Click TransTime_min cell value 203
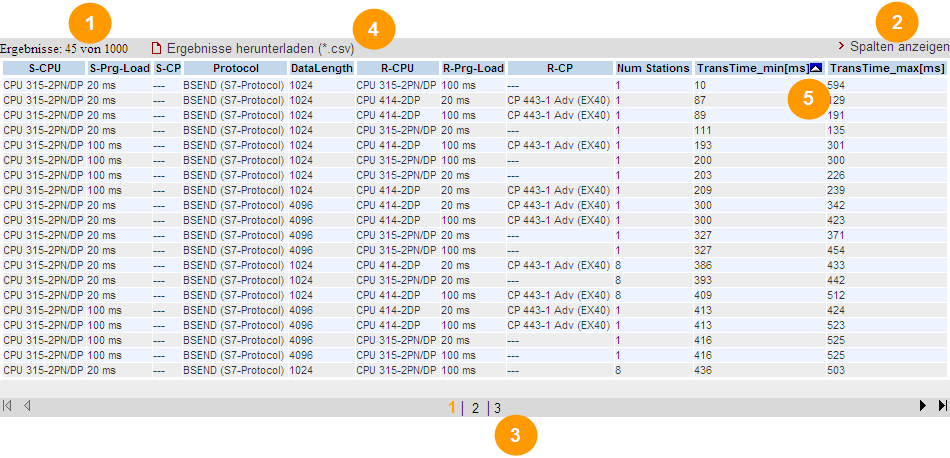Screen dimensions: 950x458 [x=702, y=175]
